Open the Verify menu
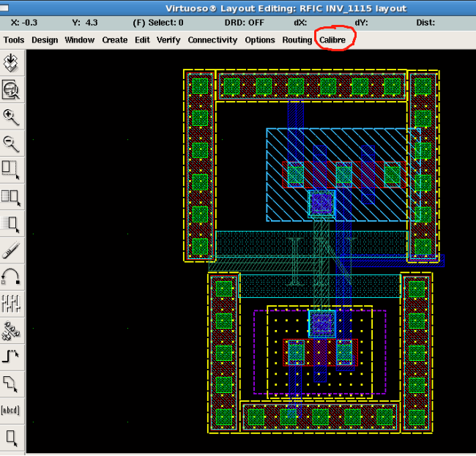Image resolution: width=476 pixels, height=456 pixels. click(x=168, y=40)
